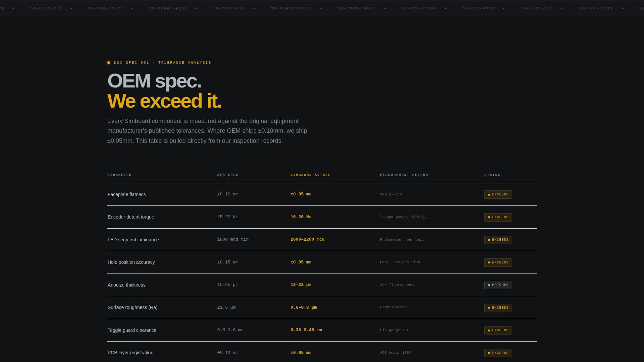Viewport: 644px width, 362px height.
Task: Expand the Encoder detent torque row
Action: 130,217
